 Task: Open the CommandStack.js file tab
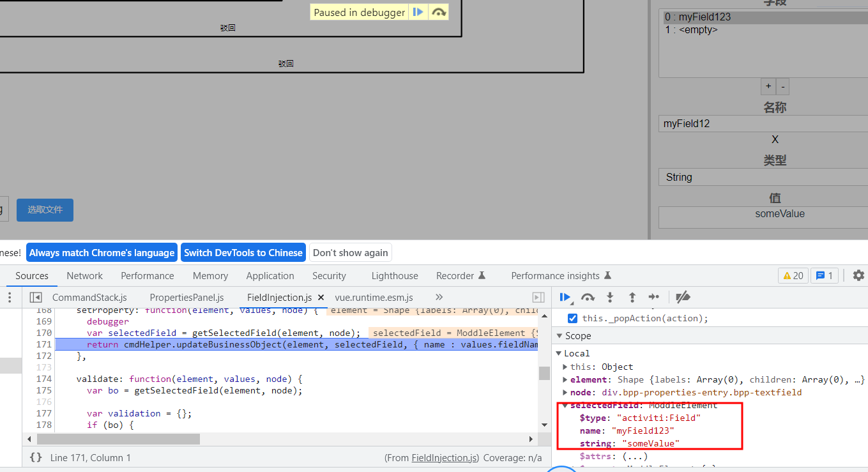tap(89, 298)
